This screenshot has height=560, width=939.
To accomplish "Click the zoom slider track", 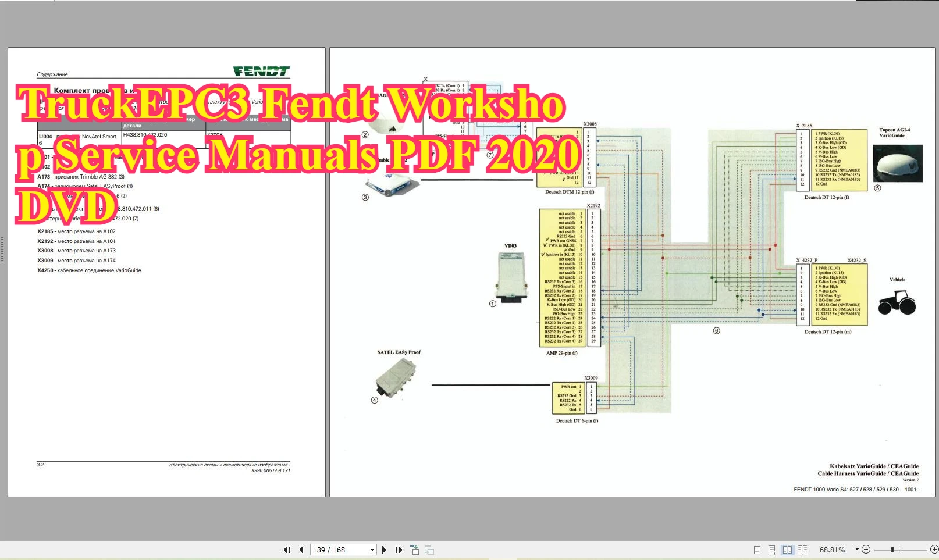I will tap(900, 550).
